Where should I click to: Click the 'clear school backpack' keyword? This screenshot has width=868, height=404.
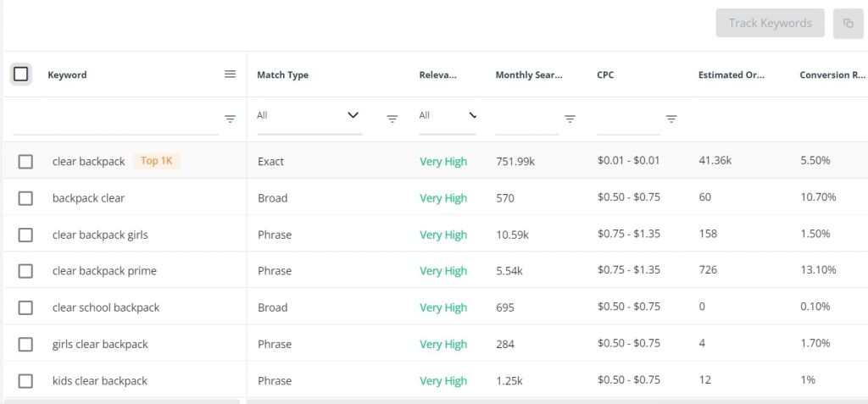[x=106, y=307]
